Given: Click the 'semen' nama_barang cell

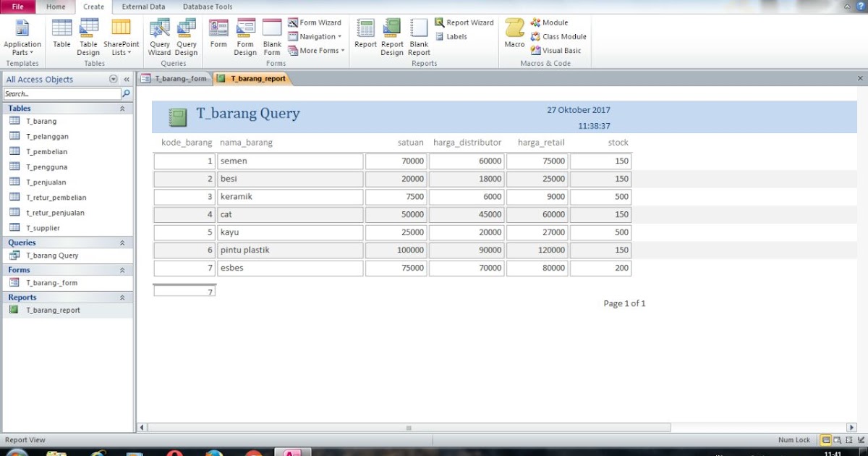Looking at the screenshot, I should 290,161.
